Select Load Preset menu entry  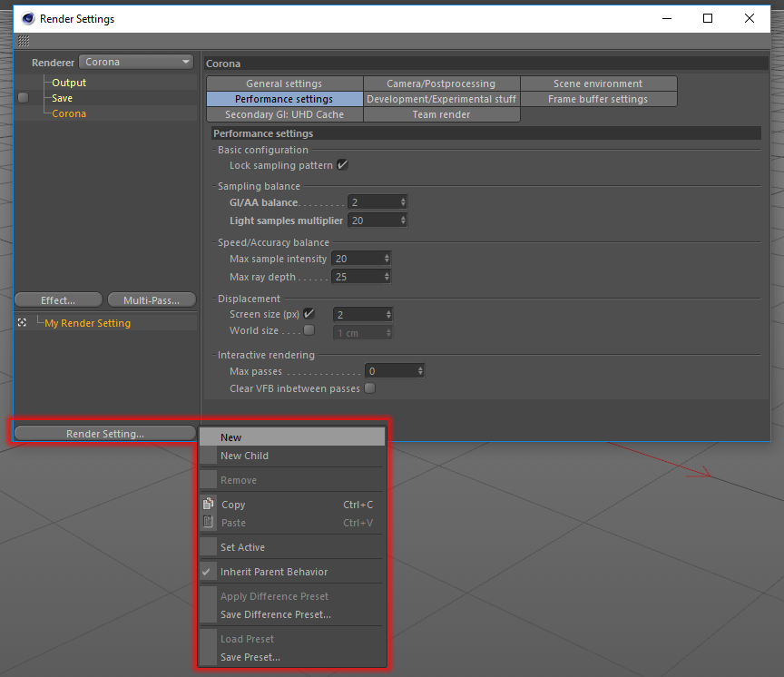pos(292,639)
